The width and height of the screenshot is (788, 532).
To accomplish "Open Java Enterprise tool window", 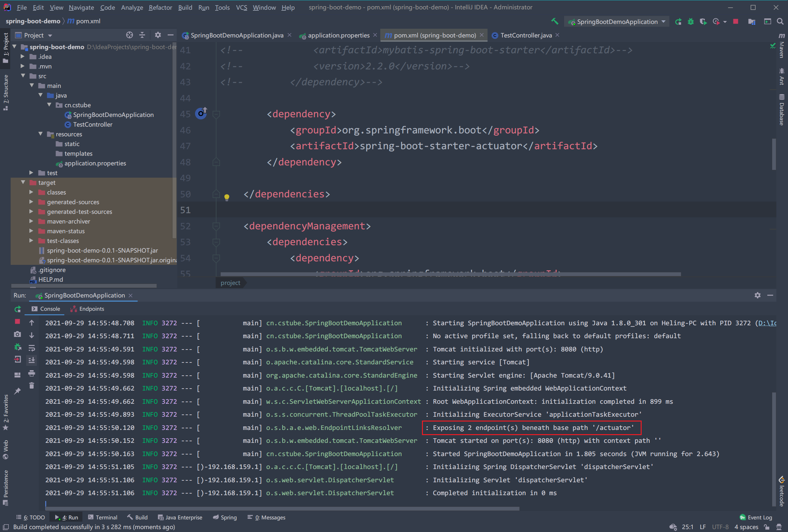I will (x=180, y=517).
